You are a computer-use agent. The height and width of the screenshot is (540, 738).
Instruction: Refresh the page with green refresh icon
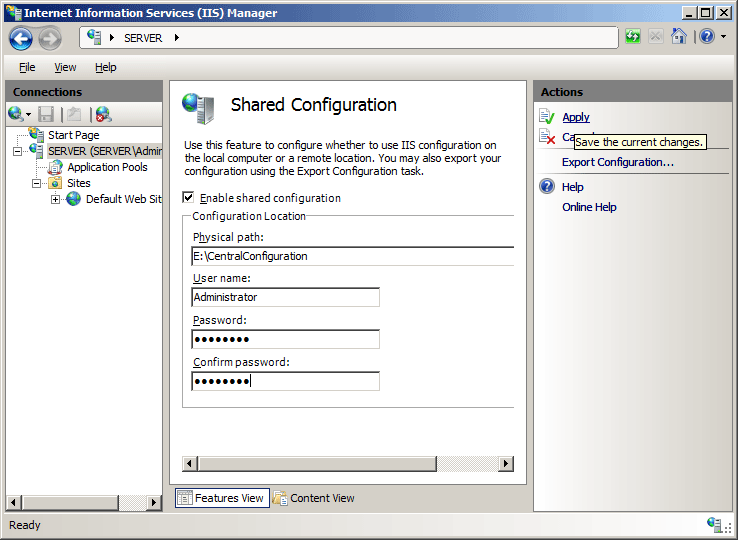click(x=633, y=36)
